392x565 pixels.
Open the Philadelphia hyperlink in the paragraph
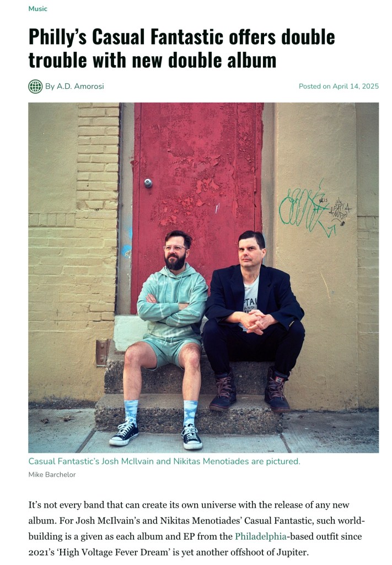pyautogui.click(x=261, y=536)
